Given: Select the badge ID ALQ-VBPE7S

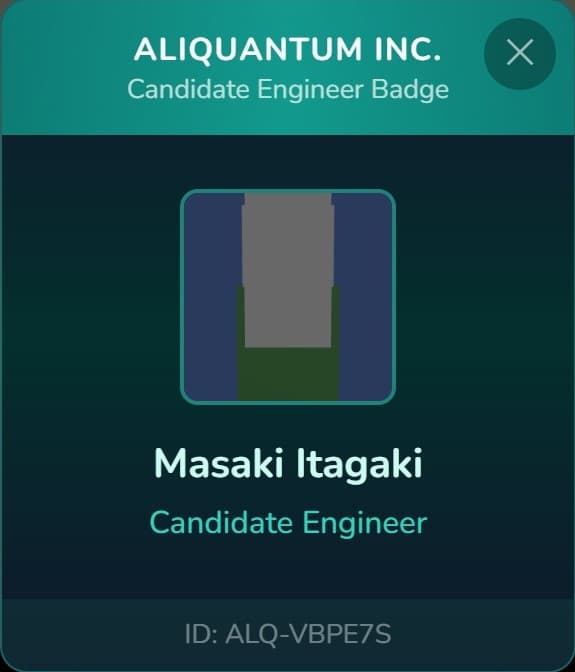Looking at the screenshot, I should click(288, 634).
